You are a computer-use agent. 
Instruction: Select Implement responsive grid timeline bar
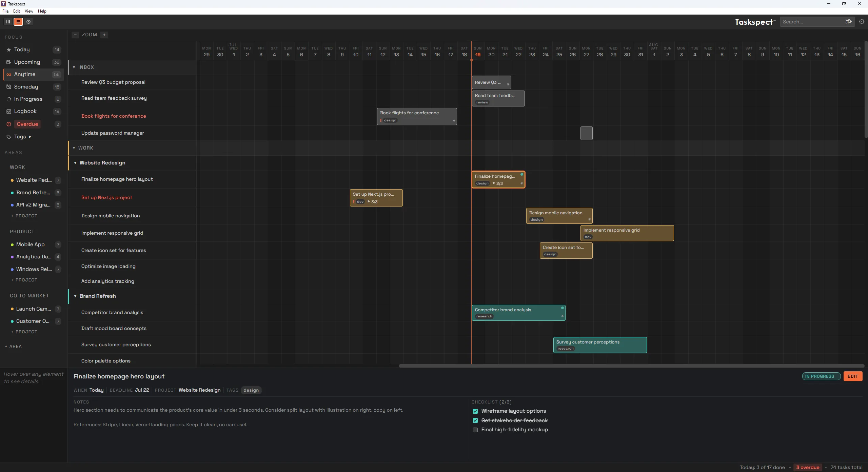coord(627,233)
